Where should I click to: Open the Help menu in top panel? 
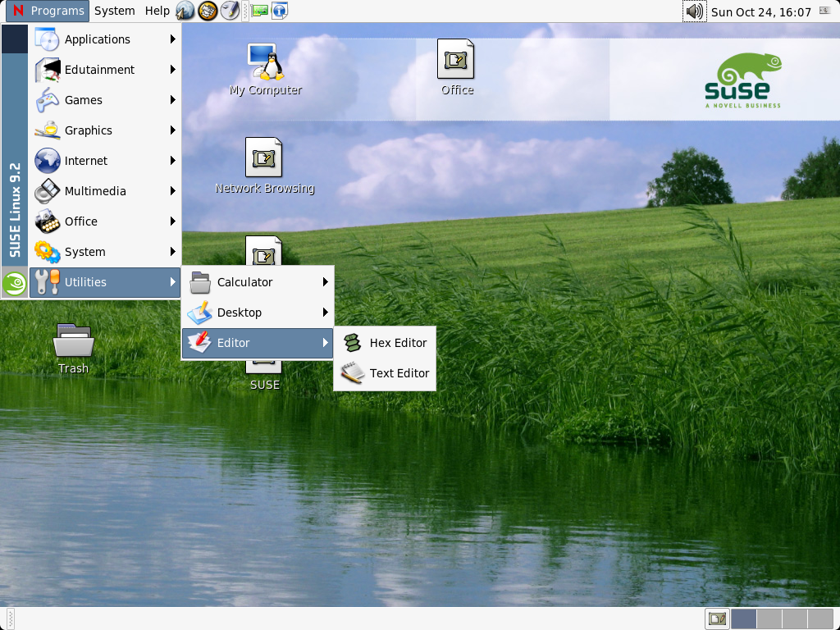coord(157,11)
